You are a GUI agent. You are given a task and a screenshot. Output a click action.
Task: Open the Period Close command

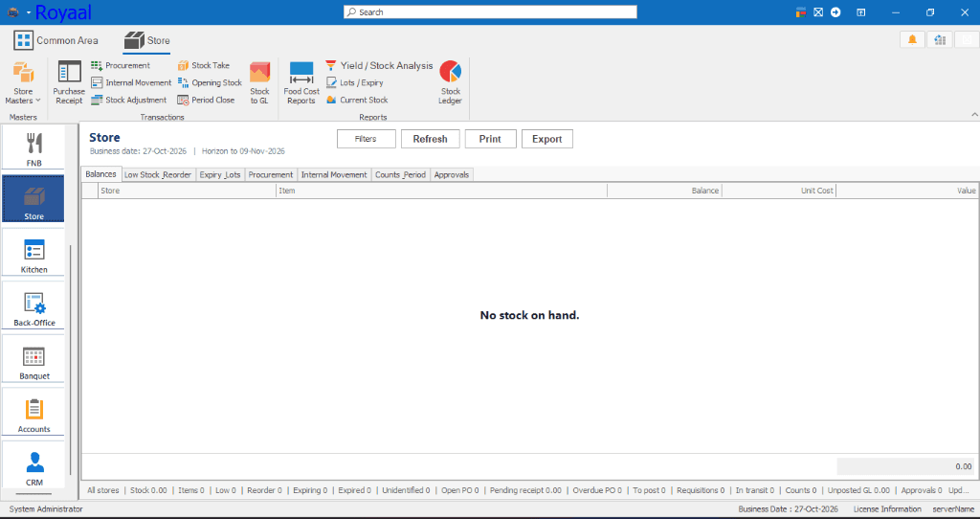207,100
